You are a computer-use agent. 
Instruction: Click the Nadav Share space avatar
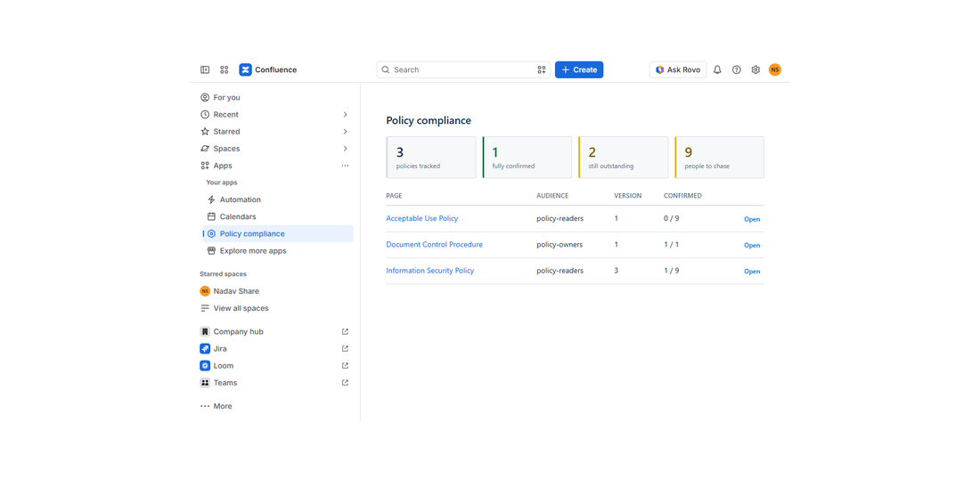tap(204, 291)
